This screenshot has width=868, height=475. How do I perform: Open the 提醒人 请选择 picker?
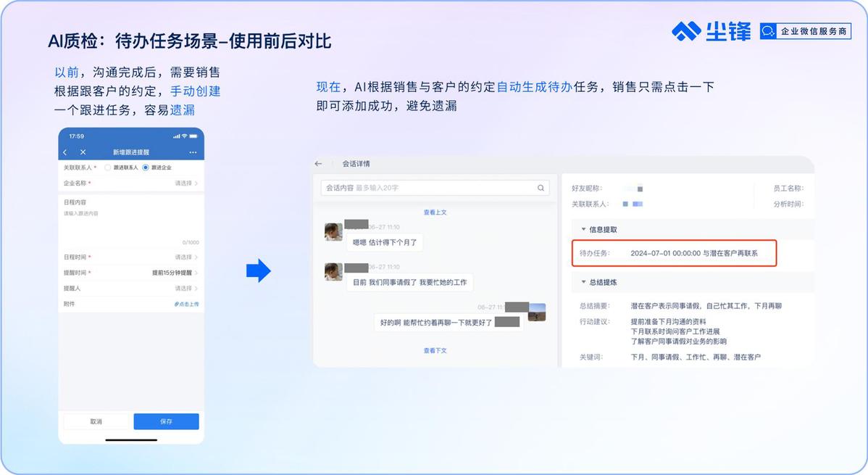186,288
